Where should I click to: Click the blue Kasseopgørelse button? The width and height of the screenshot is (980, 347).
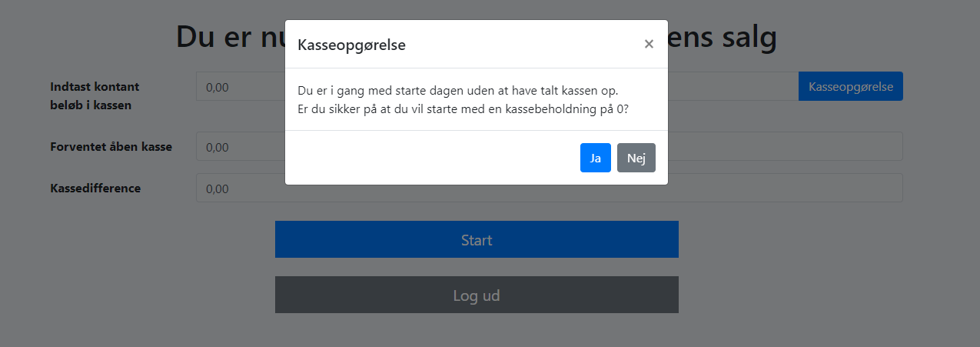point(850,87)
